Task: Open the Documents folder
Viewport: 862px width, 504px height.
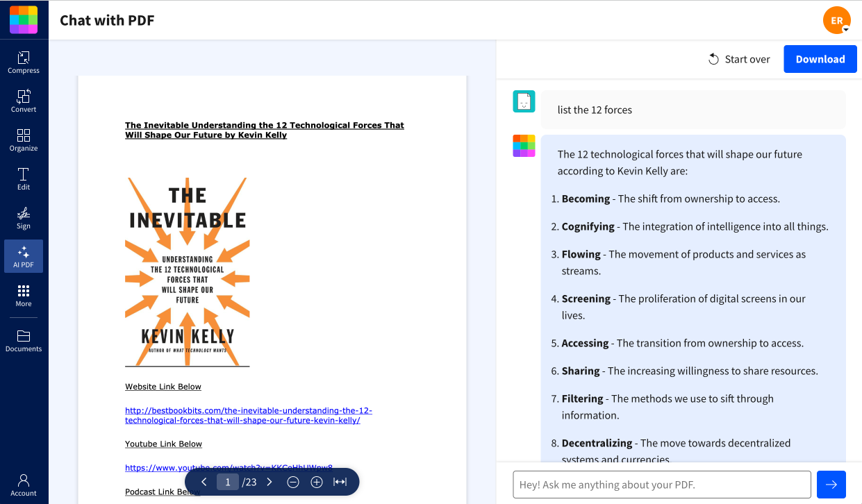Action: (x=24, y=340)
